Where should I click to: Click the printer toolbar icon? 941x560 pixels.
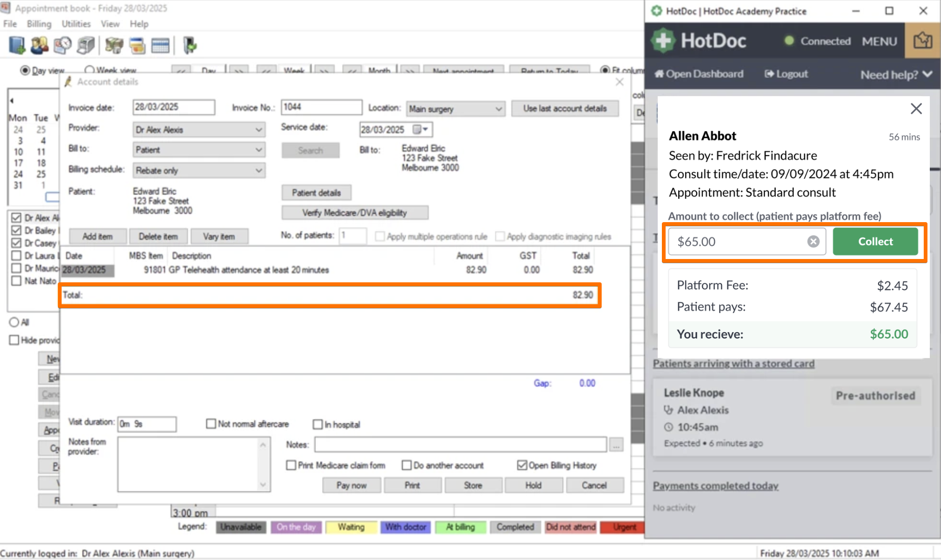(x=86, y=45)
